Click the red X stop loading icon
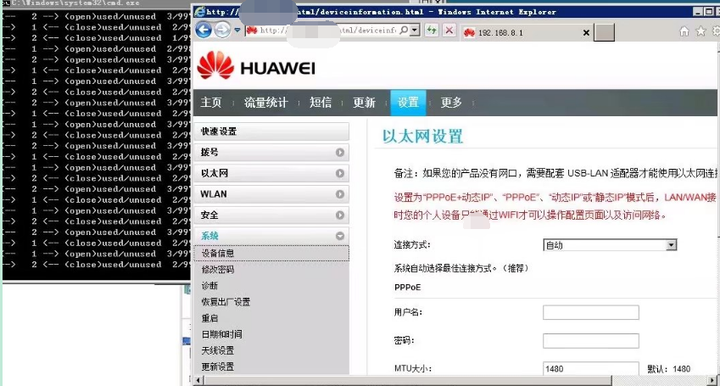The width and height of the screenshot is (720, 386). [450, 30]
